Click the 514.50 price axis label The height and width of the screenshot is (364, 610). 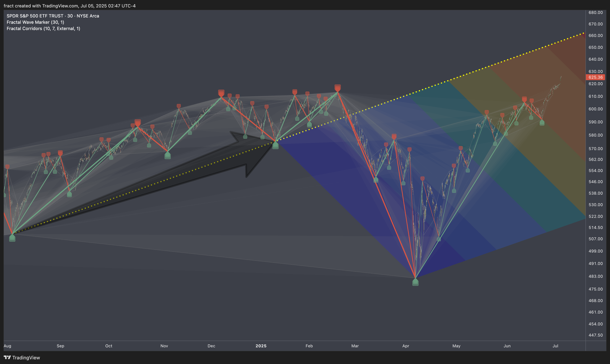[x=596, y=228]
